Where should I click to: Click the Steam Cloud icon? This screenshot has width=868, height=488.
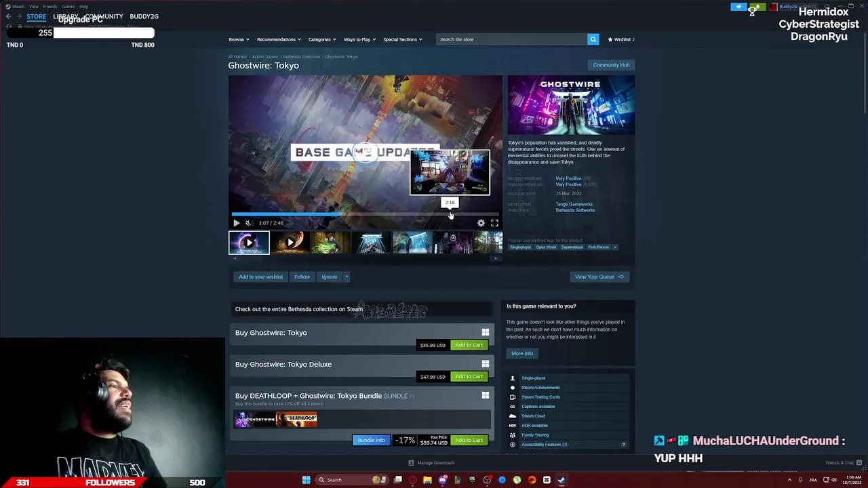tap(512, 416)
